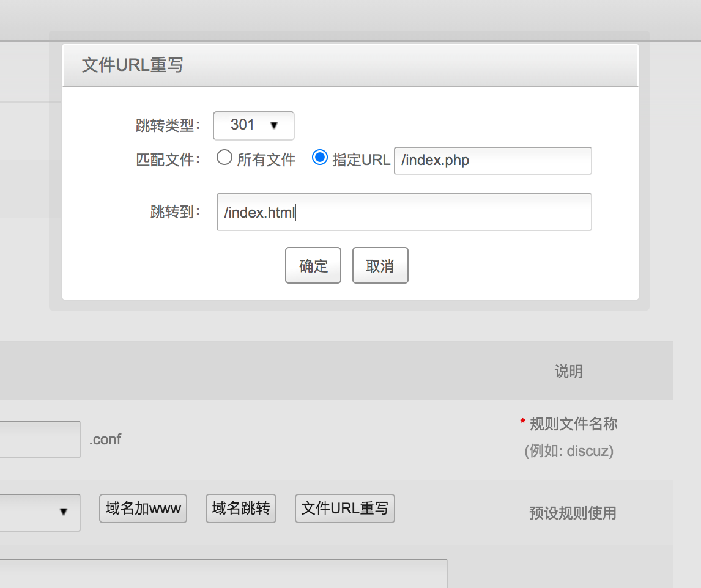Expand the preset dropdown left of 域名加www
Screen dimensions: 701x588
(x=40, y=512)
